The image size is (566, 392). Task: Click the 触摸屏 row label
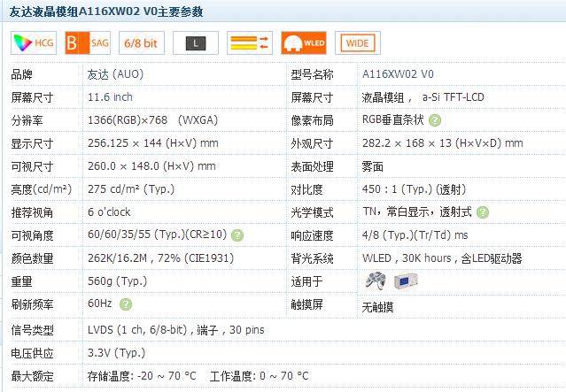306,304
